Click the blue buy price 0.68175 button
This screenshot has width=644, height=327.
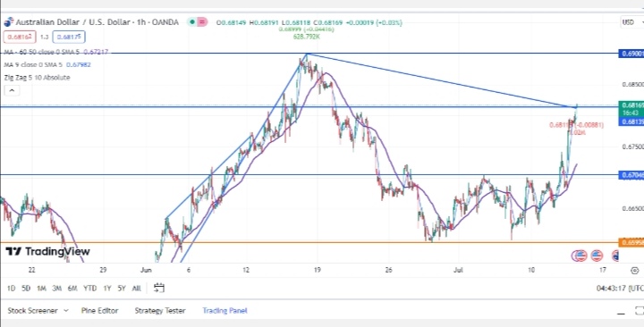pos(69,37)
